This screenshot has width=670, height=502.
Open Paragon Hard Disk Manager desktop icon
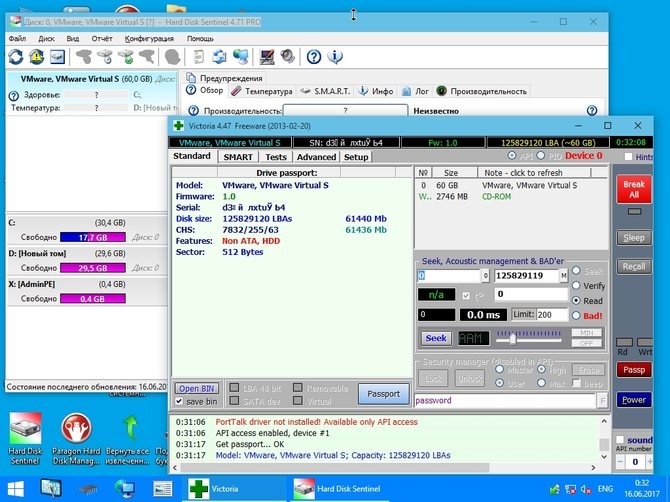(x=76, y=438)
